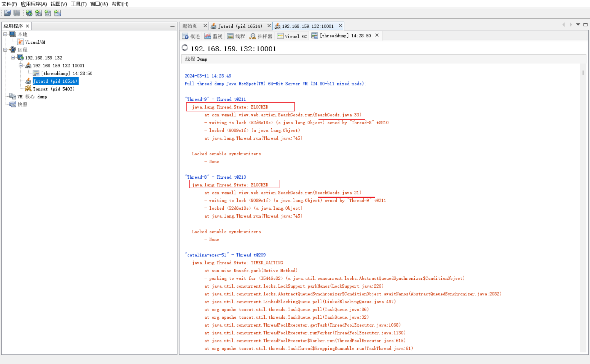The image size is (590, 364).
Task: Collapse the 192.168.159.132 host node
Action: [13, 58]
